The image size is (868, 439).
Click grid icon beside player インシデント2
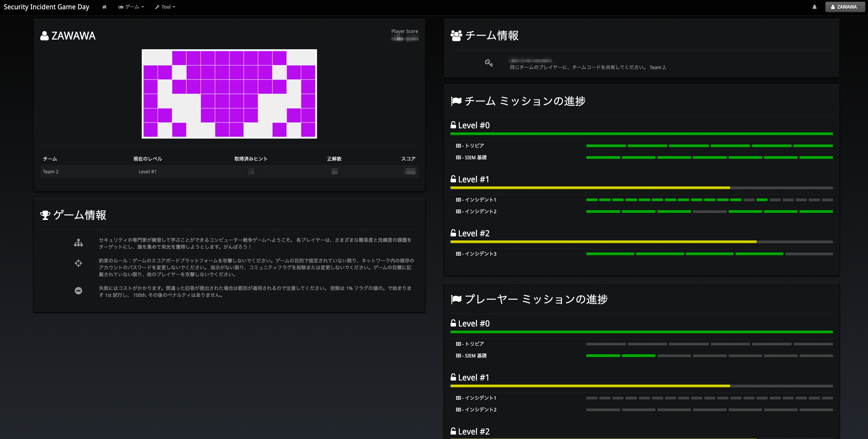[458, 410]
